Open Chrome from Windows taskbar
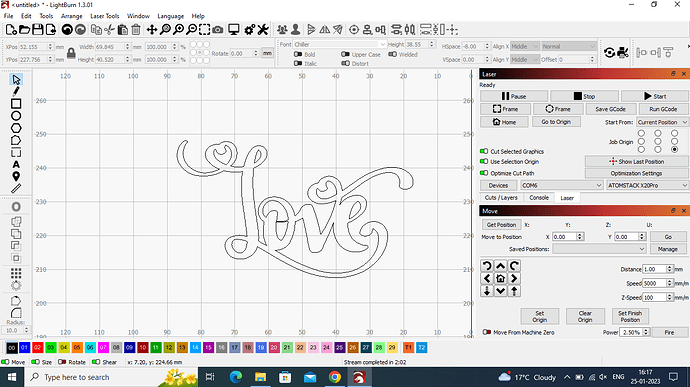This screenshot has width=690, height=387. (335, 377)
